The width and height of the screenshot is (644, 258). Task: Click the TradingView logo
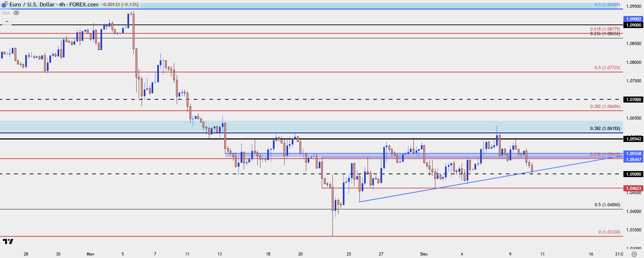(x=8, y=241)
